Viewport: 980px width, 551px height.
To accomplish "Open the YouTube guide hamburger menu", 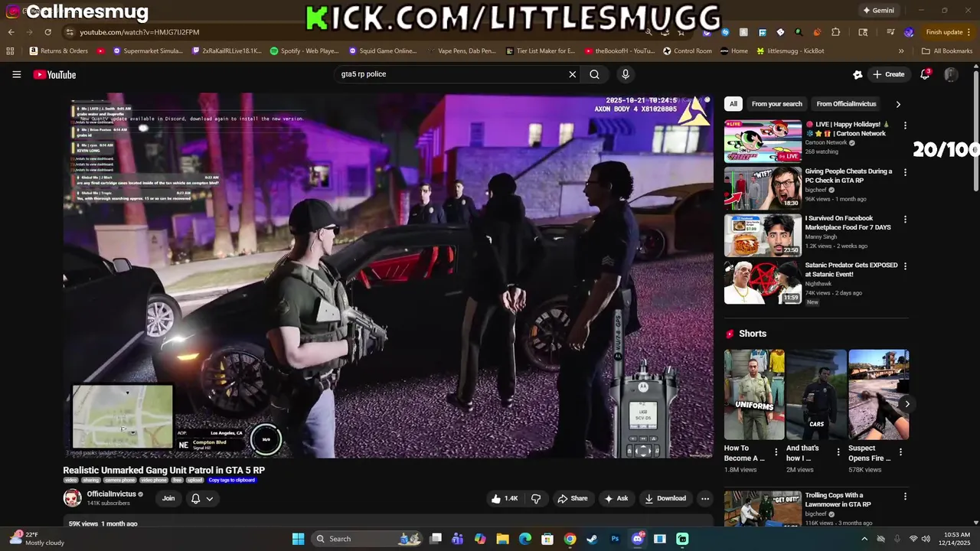I will pyautogui.click(x=16, y=74).
